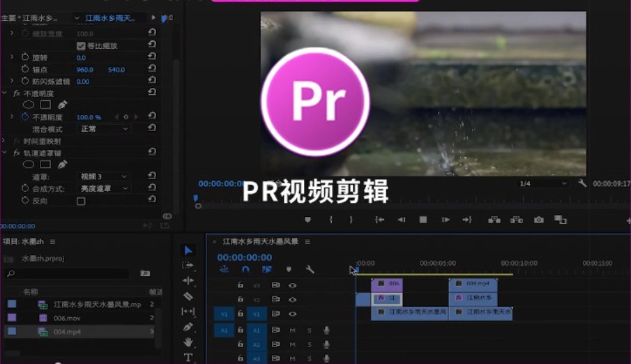
Task: Open 项目: 水墨zh panel menu
Action: click(x=52, y=241)
